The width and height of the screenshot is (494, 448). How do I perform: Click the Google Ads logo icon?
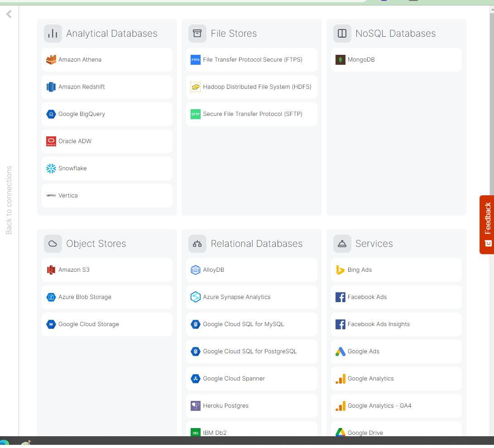[x=340, y=352]
